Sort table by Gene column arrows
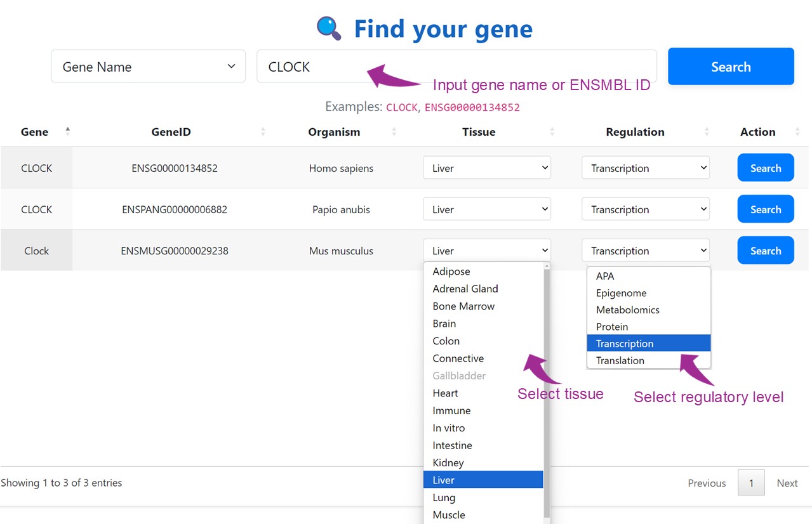Image resolution: width=812 pixels, height=524 pixels. 67,132
